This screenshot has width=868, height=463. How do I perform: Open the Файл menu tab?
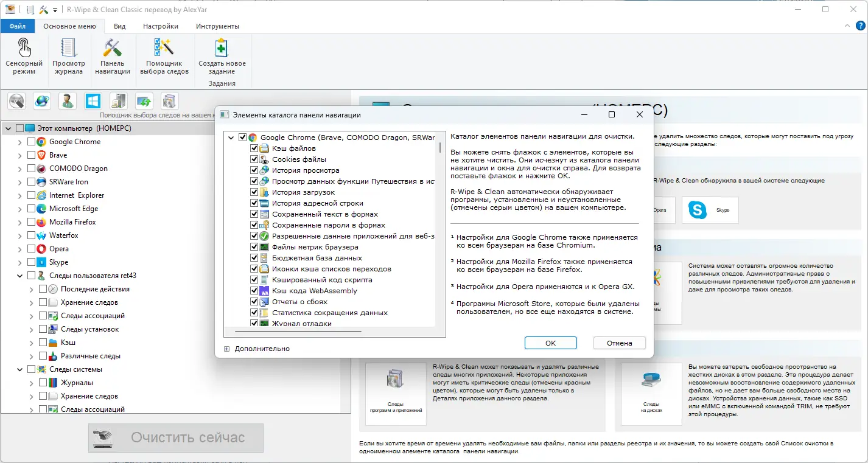pyautogui.click(x=18, y=26)
